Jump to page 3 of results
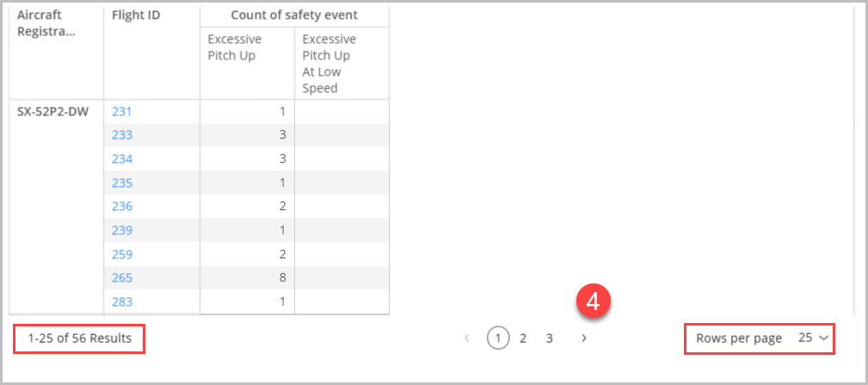Viewport: 868px width, 385px height. point(549,338)
